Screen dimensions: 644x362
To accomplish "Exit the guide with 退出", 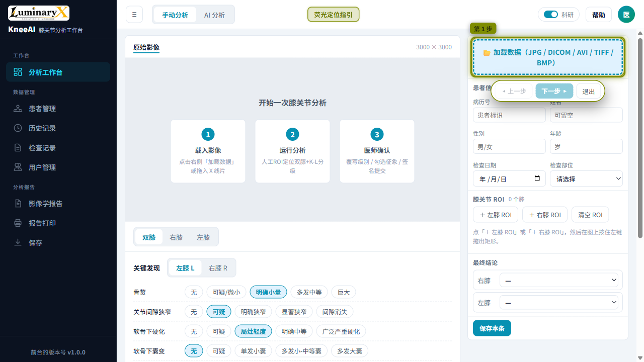I will tap(589, 91).
